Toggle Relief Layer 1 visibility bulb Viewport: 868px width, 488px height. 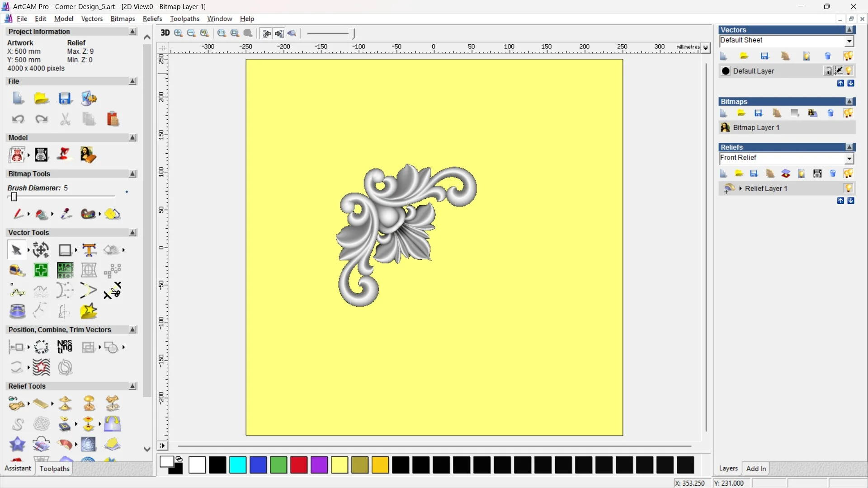[848, 188]
